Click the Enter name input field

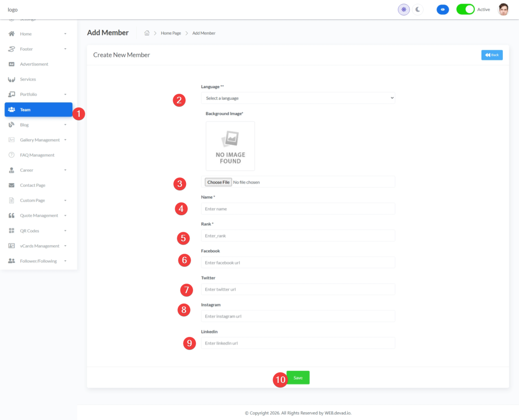coord(298,209)
